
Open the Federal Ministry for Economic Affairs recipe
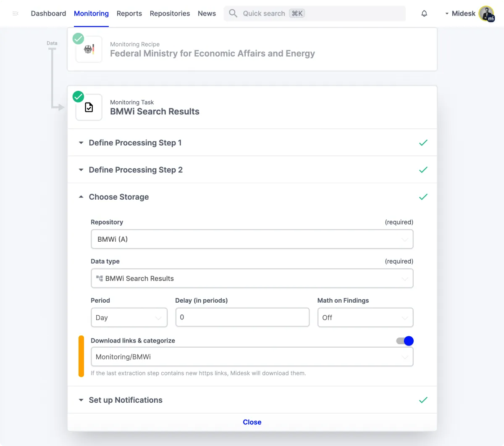[213, 53]
